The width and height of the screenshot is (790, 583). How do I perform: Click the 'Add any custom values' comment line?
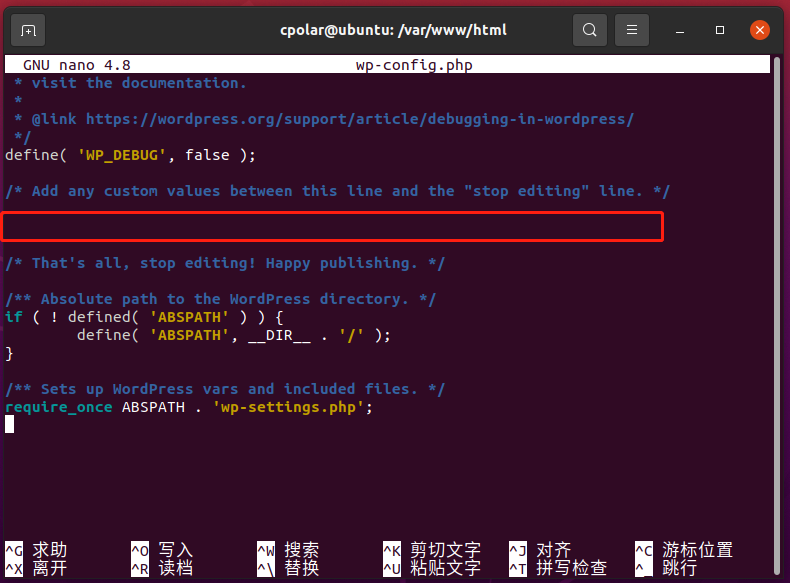tap(338, 191)
